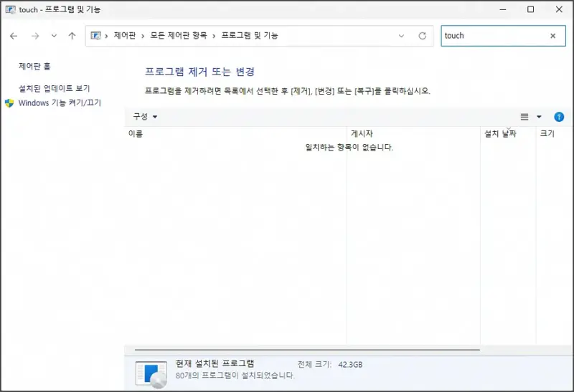Maximize the 프로그램 및 기능 window
This screenshot has height=392, width=574.
coord(530,9)
